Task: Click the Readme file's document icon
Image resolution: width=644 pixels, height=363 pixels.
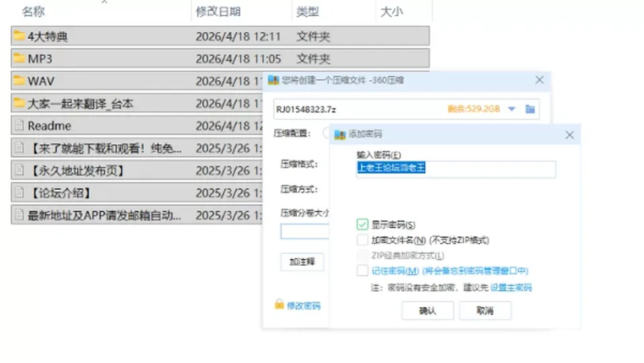Action: click(19, 125)
